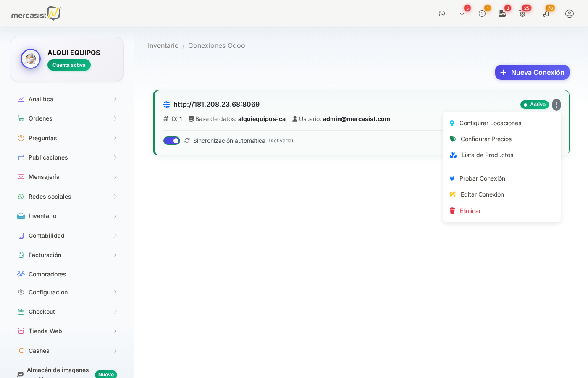Open the Inventario breadcrumb link
Viewport: 588px width, 378px height.
point(163,45)
